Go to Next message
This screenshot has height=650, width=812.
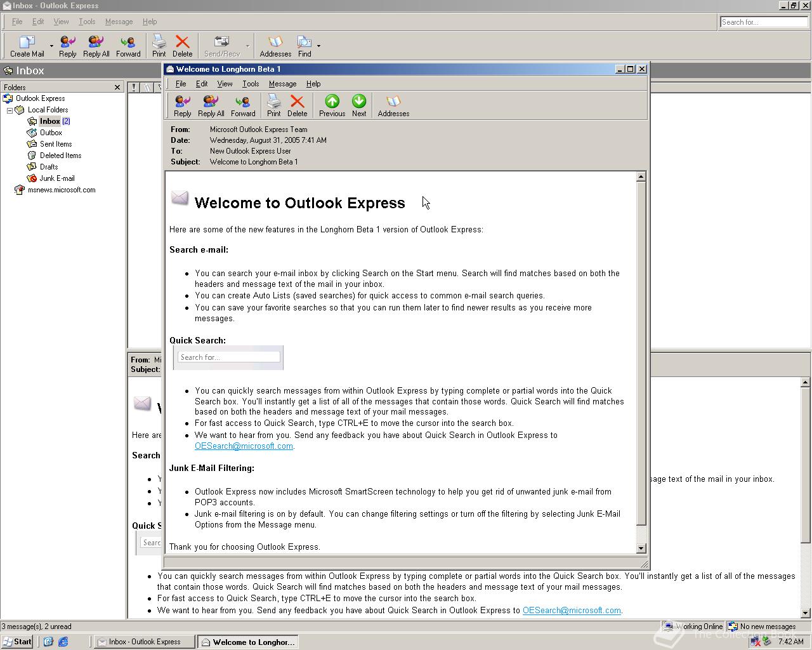click(x=359, y=106)
